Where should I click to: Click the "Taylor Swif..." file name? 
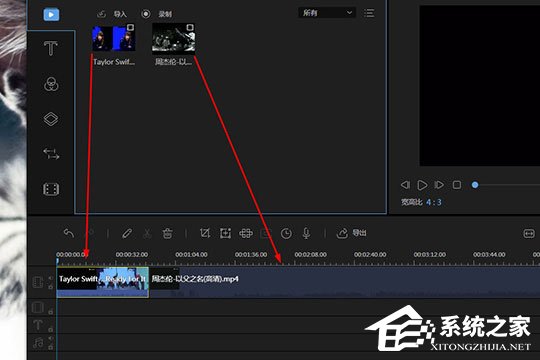pyautogui.click(x=114, y=62)
